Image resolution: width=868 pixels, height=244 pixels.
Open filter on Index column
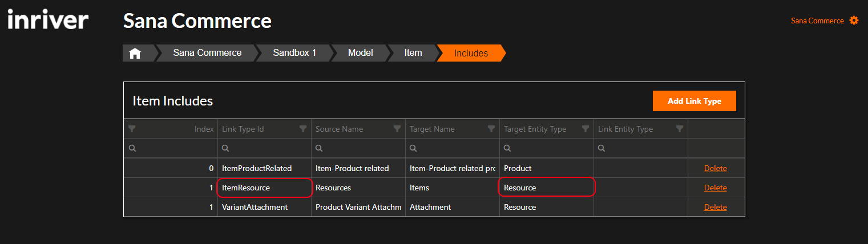coord(132,129)
